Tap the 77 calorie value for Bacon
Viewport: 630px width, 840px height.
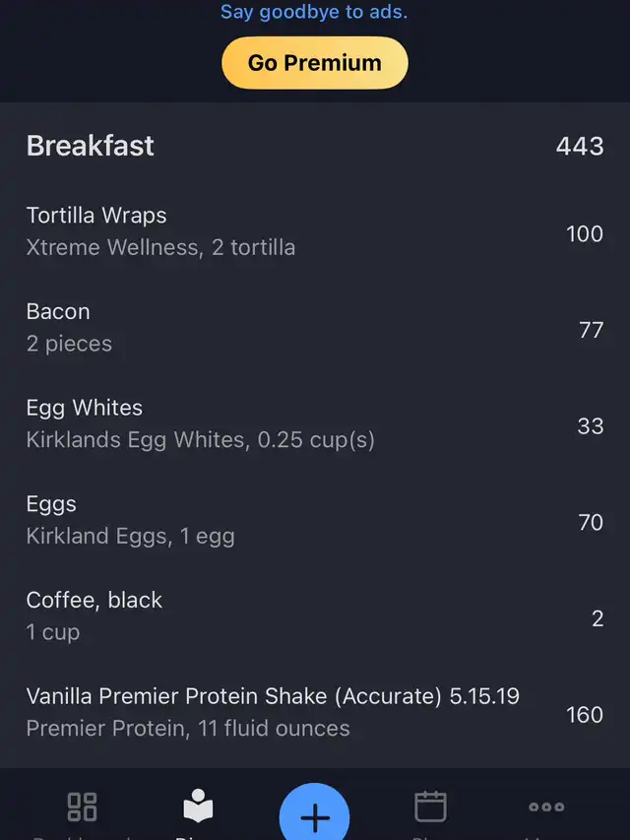tap(591, 331)
